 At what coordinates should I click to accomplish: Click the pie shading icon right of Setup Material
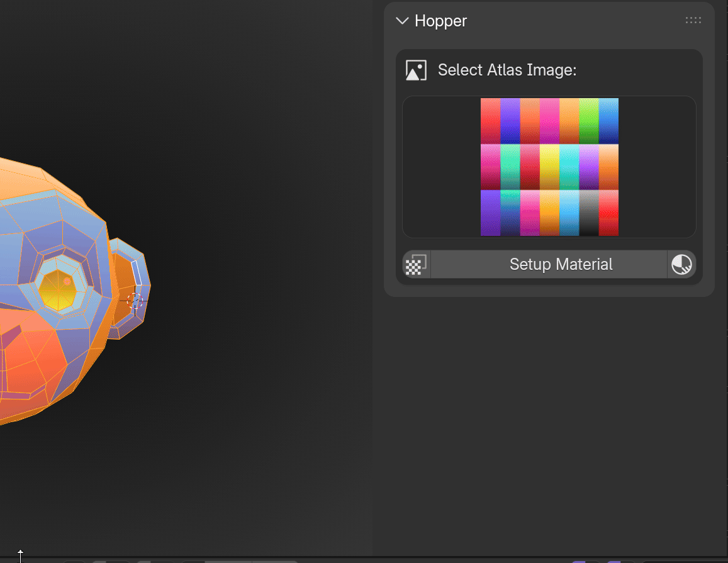pyautogui.click(x=681, y=264)
